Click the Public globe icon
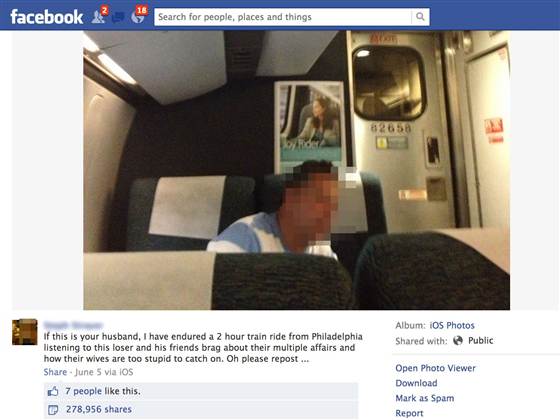The width and height of the screenshot is (560, 420). (x=458, y=341)
